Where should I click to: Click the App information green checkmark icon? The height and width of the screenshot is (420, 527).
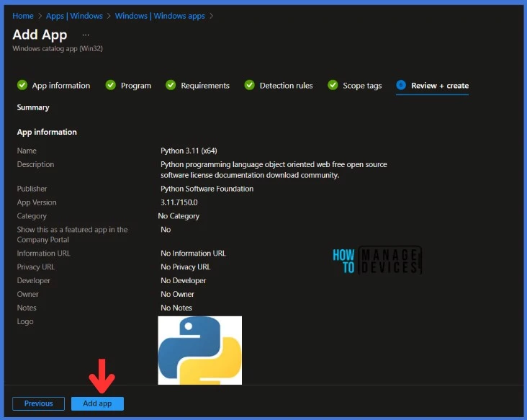pyautogui.click(x=22, y=85)
